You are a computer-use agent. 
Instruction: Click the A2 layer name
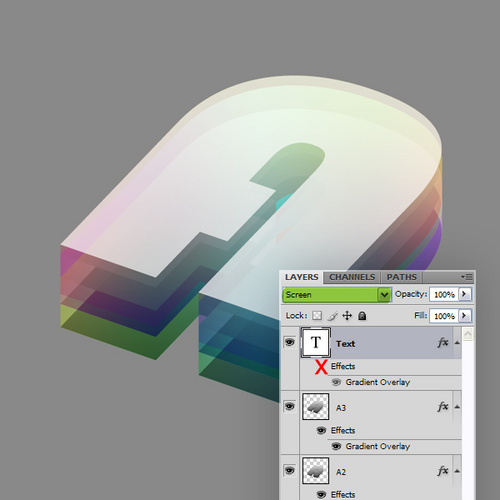tap(341, 472)
